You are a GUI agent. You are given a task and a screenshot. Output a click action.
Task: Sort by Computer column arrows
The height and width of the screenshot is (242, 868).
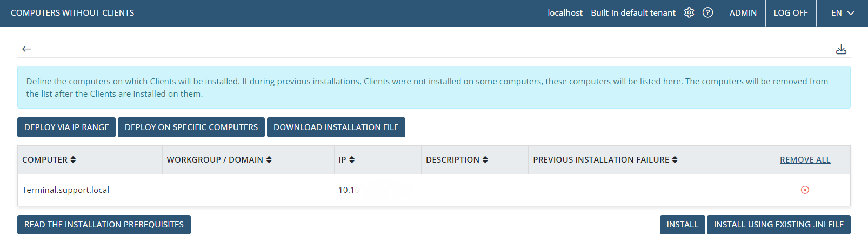pyautogui.click(x=73, y=160)
